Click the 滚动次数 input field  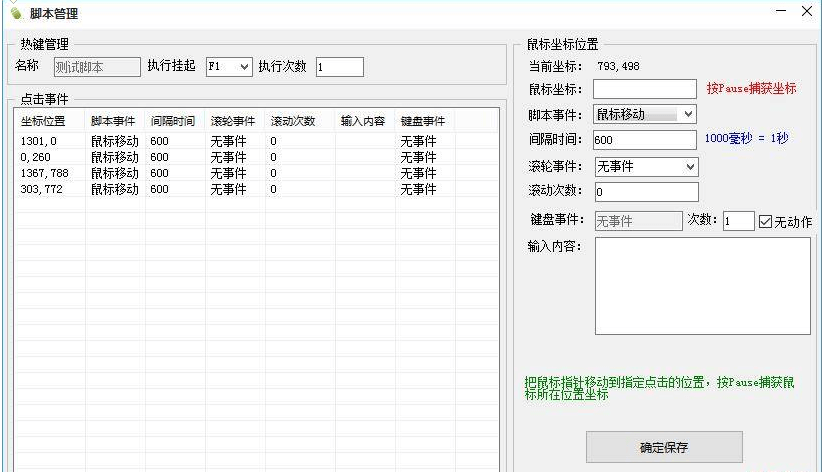[646, 192]
